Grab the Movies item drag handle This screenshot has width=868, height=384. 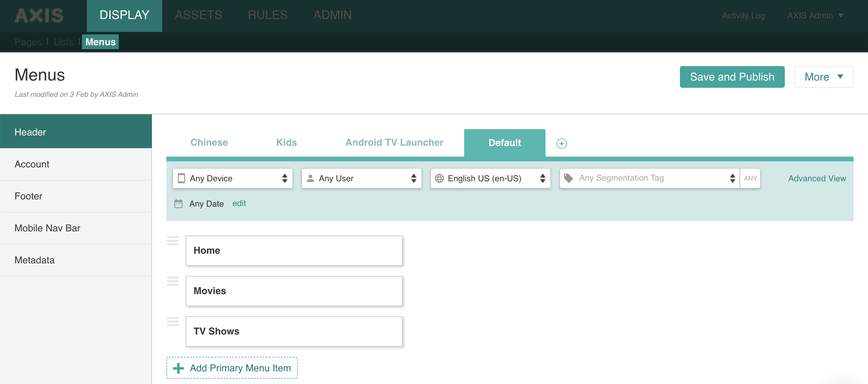click(172, 281)
